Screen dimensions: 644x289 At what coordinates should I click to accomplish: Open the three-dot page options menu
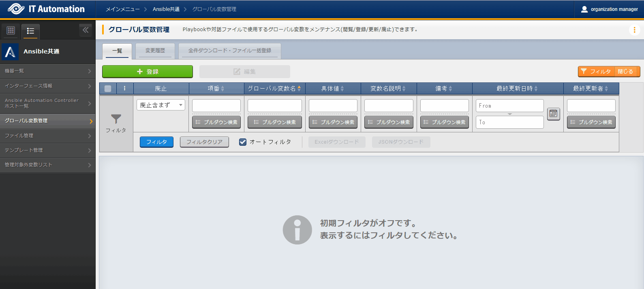(x=634, y=30)
